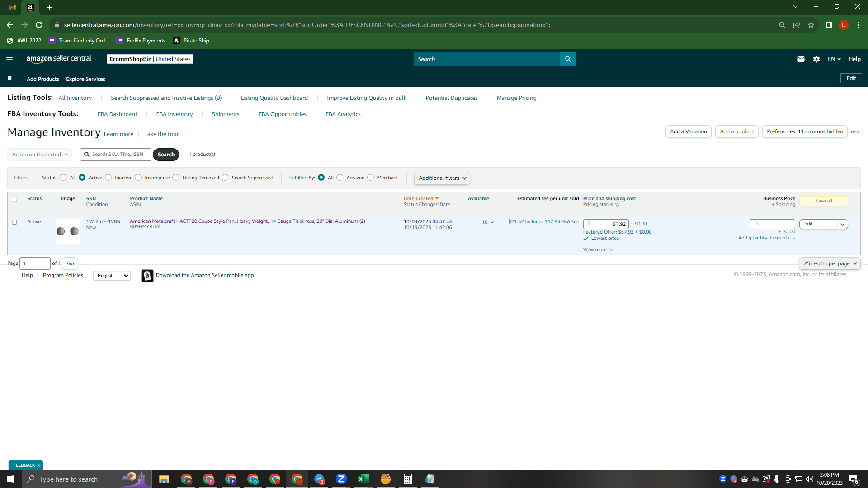
Task: Sort by Date Created column
Action: coord(421,199)
